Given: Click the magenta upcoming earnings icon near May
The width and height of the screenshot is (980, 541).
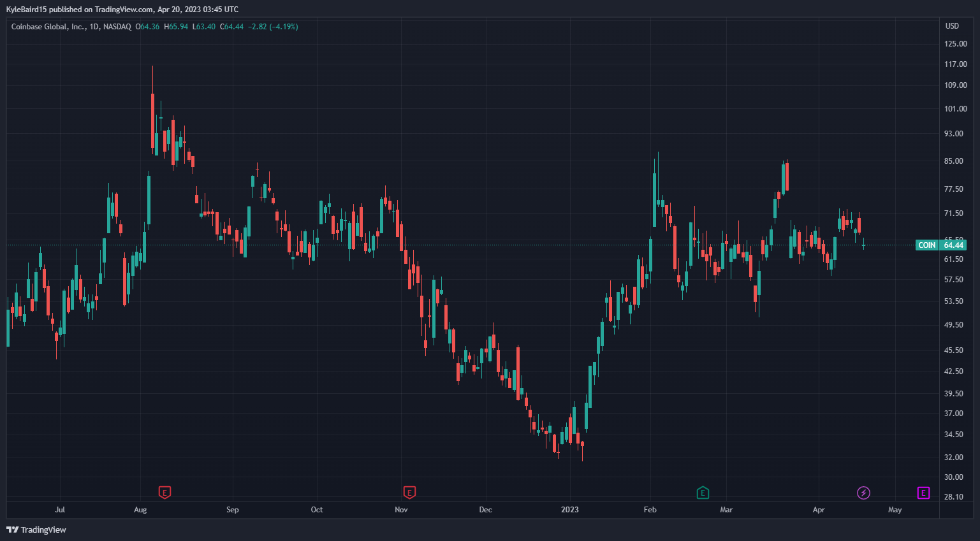Looking at the screenshot, I should pyautogui.click(x=922, y=493).
